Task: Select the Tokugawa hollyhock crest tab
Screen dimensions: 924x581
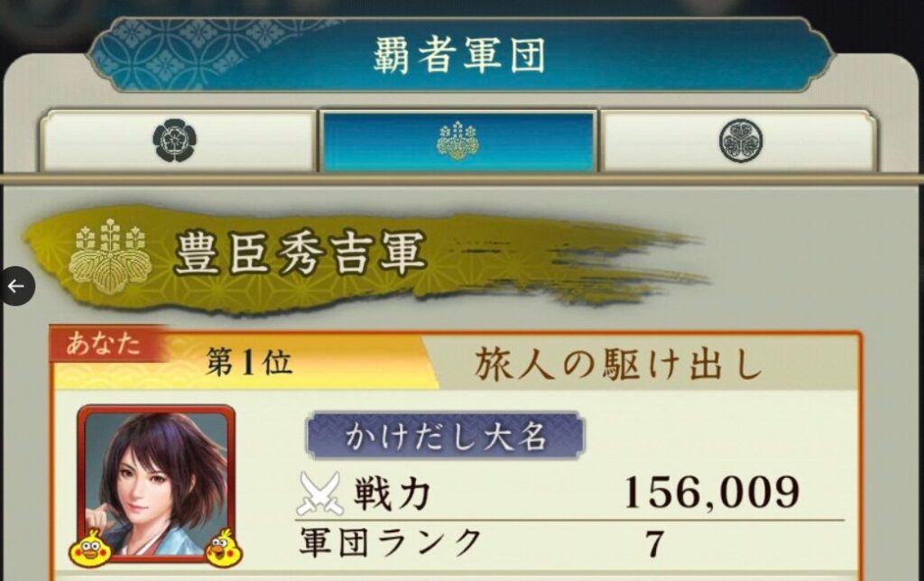Action: click(x=740, y=141)
